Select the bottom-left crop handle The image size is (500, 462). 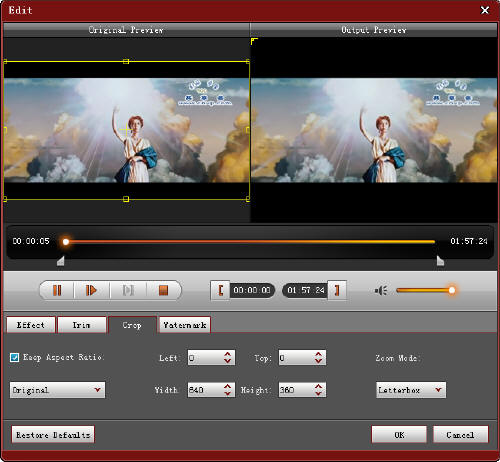(x=5, y=199)
